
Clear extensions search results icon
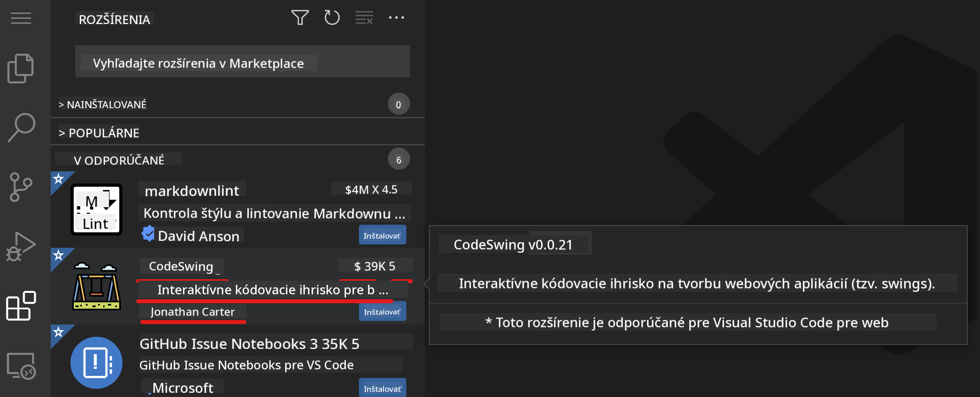coord(364,17)
